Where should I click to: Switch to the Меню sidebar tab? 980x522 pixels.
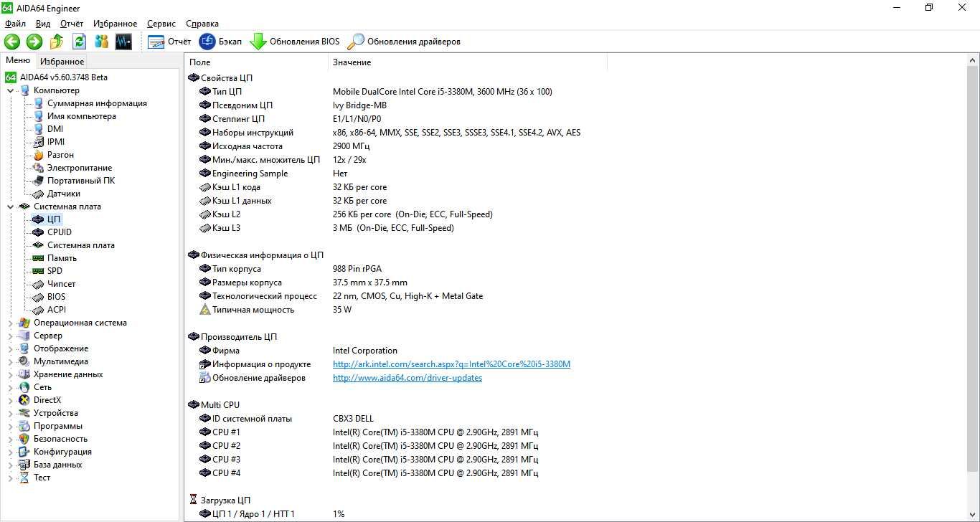[x=18, y=61]
